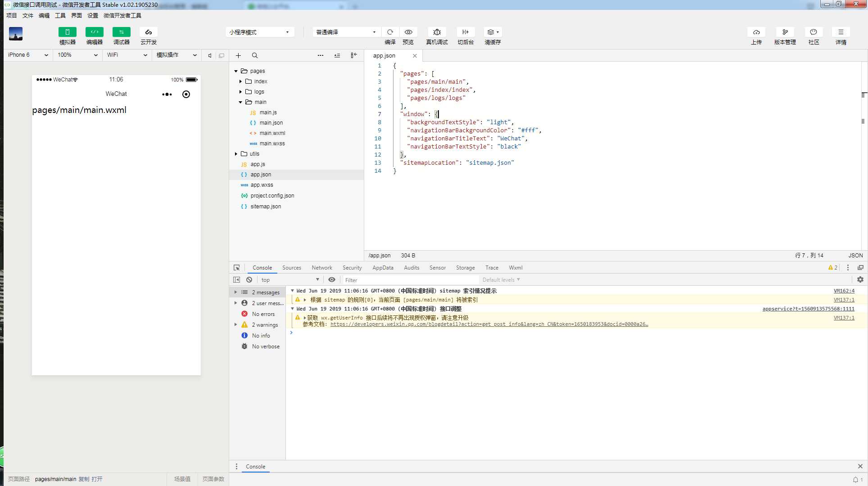The width and height of the screenshot is (868, 486).
Task: Open the 普通编译 compile mode dropdown
Action: point(347,32)
